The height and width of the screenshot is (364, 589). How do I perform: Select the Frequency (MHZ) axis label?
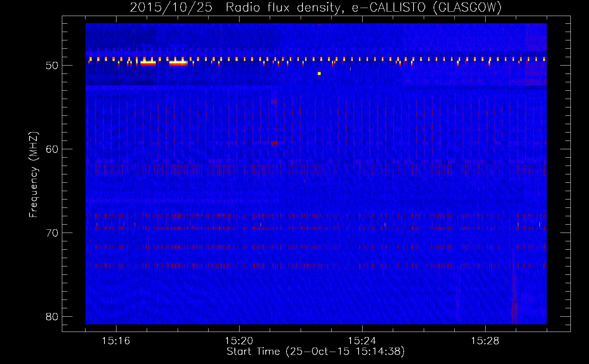click(x=33, y=174)
